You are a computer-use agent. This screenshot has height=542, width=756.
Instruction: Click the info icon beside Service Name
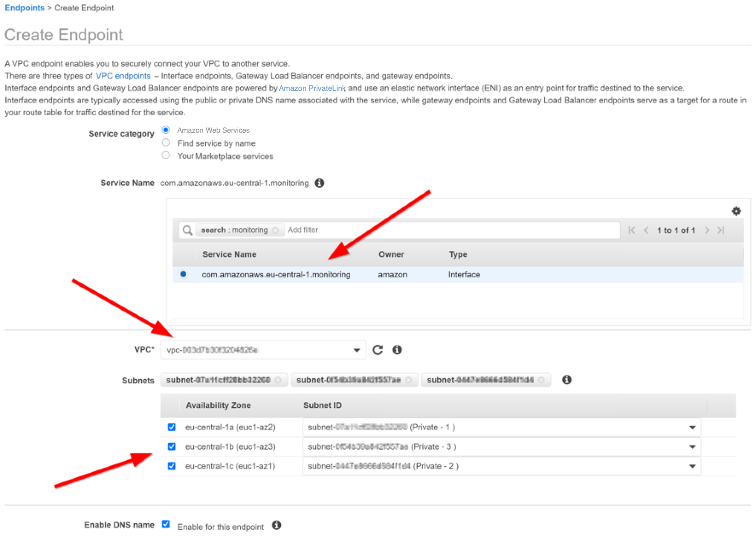coord(319,183)
